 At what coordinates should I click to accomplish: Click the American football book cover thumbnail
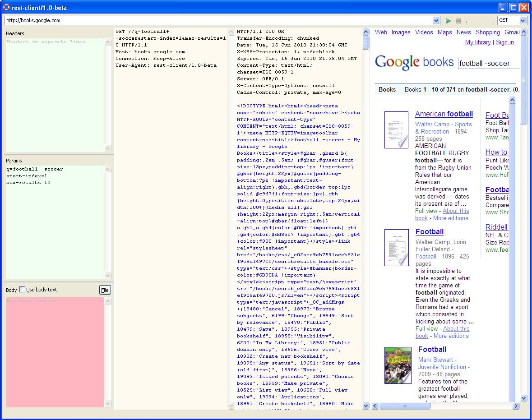pyautogui.click(x=396, y=130)
